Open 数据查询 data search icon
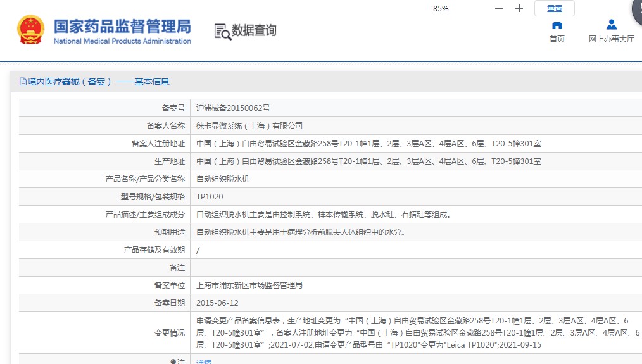This screenshot has height=364, width=642. [x=223, y=31]
